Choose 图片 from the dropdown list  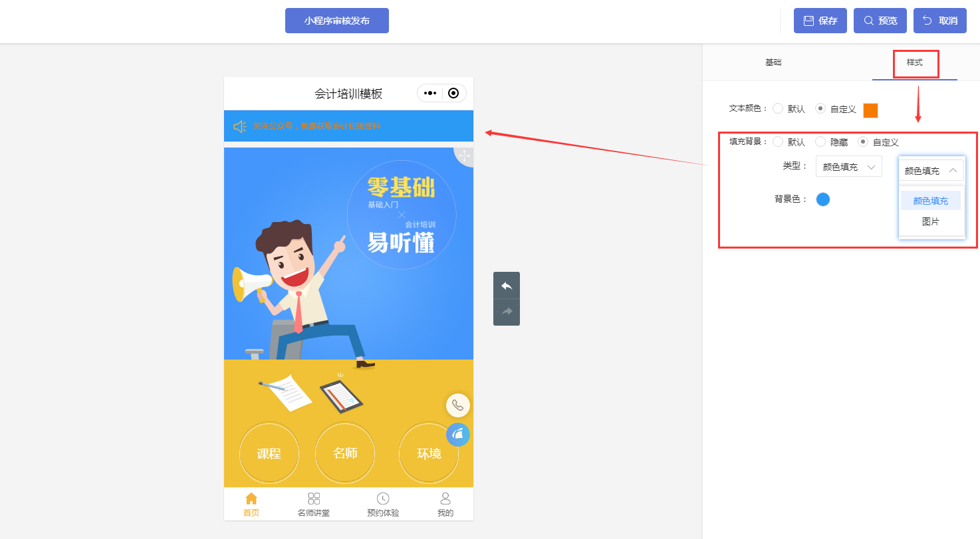click(931, 221)
